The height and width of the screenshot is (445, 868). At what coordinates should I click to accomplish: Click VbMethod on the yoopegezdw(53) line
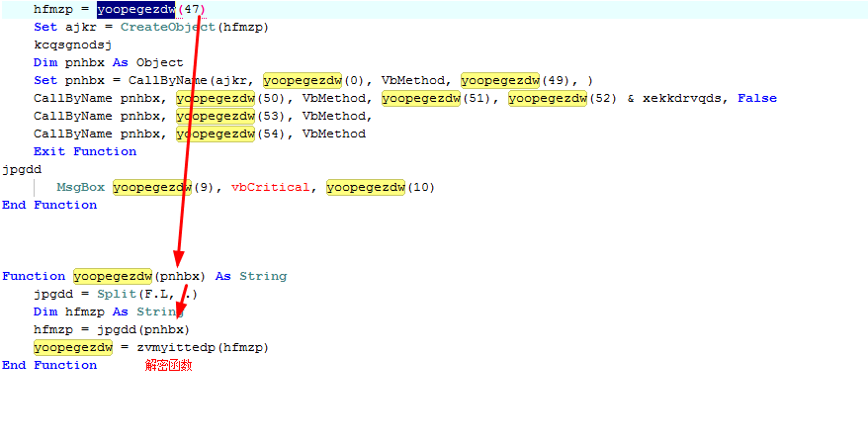(x=334, y=117)
